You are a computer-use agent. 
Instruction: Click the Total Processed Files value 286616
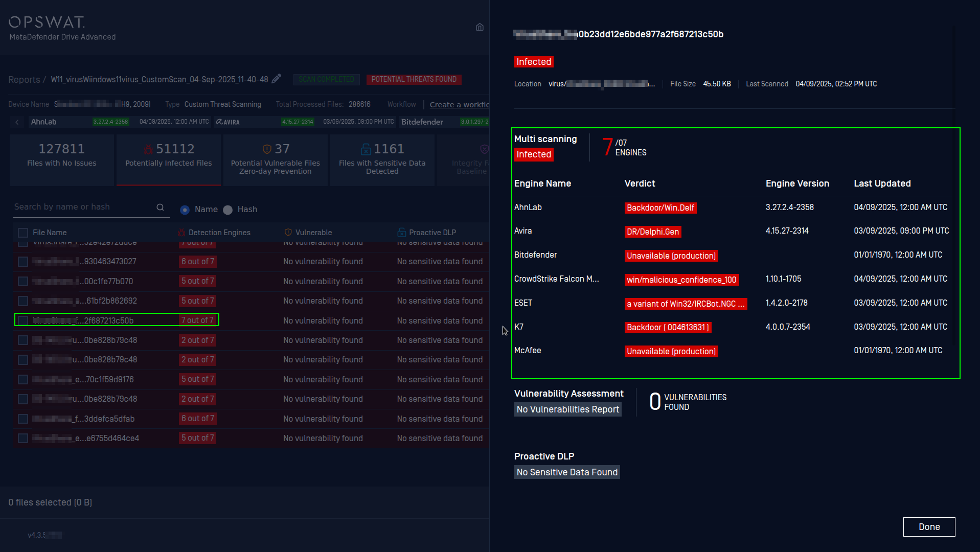(359, 104)
